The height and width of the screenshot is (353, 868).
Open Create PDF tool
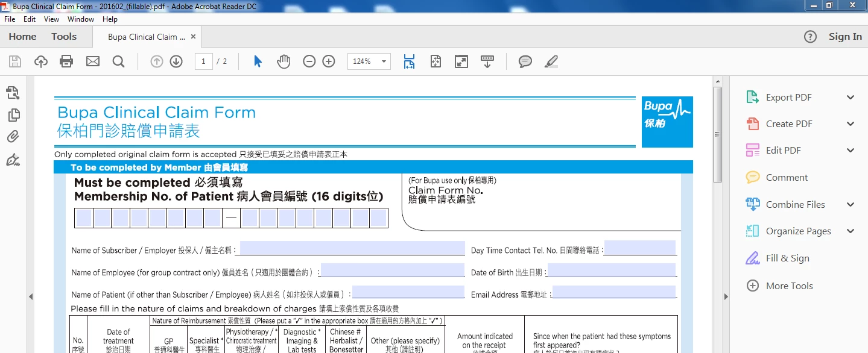coord(789,124)
